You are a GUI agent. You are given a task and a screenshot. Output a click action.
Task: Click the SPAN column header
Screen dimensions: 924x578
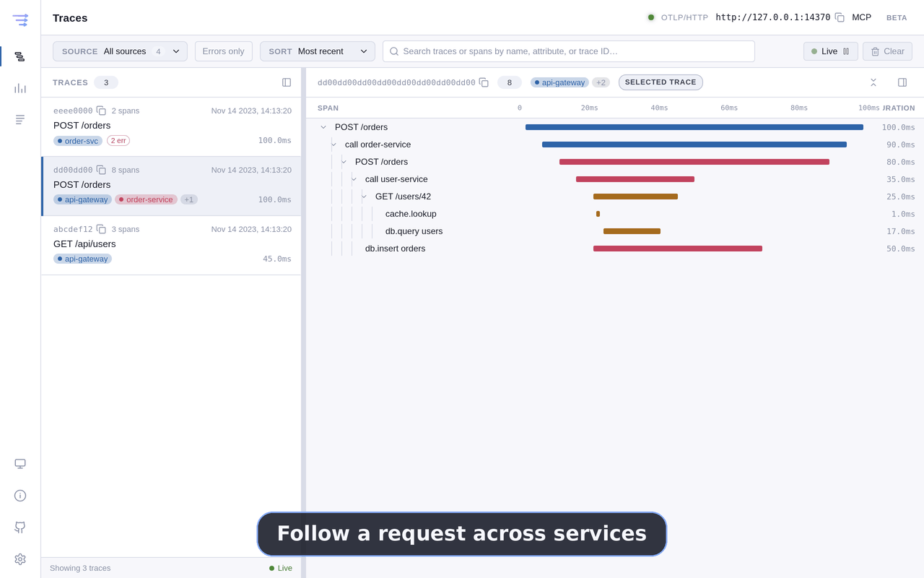tap(328, 108)
